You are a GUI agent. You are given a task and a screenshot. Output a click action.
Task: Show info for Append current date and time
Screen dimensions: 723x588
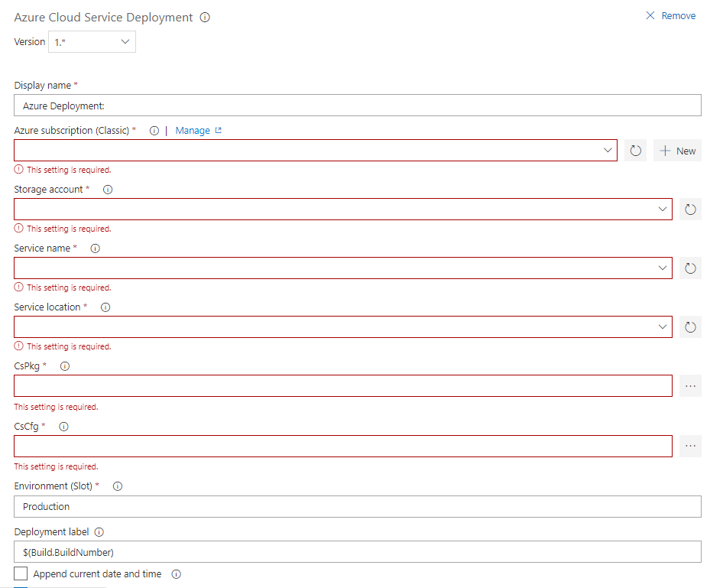pyautogui.click(x=176, y=574)
